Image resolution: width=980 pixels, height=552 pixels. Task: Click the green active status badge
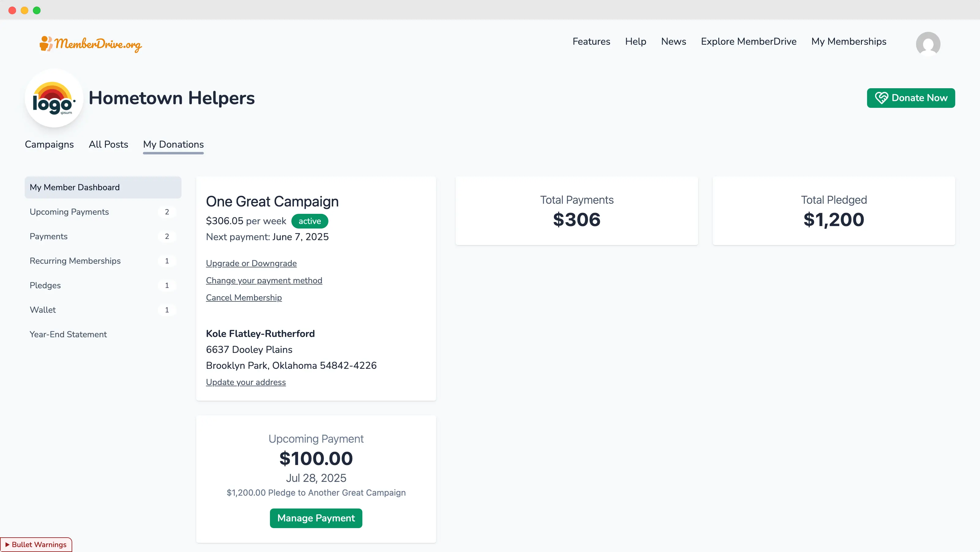(309, 221)
